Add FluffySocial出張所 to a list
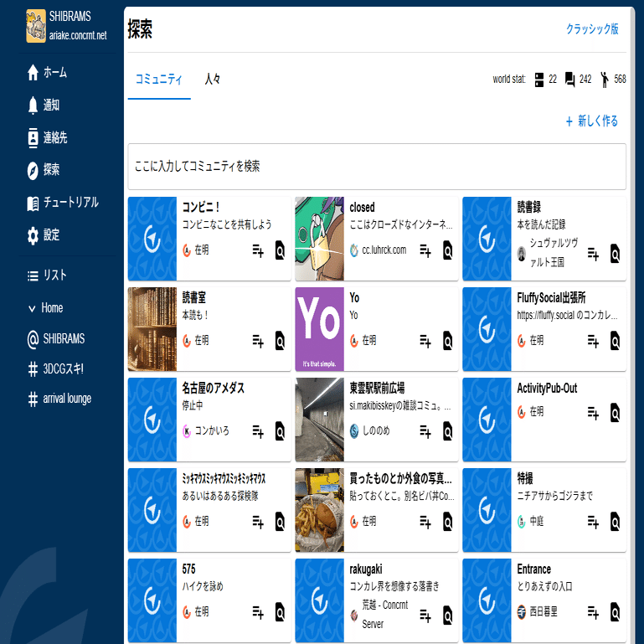The height and width of the screenshot is (644, 644). 593,341
